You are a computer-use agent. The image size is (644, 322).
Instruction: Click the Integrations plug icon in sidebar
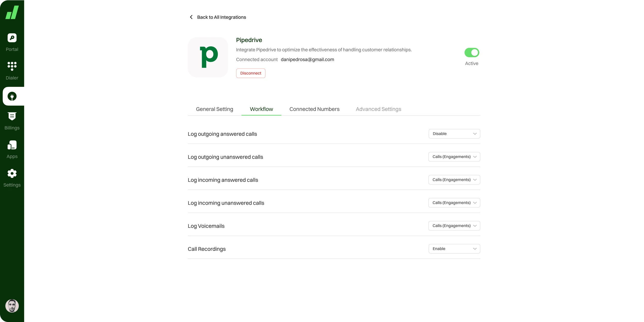(x=12, y=96)
